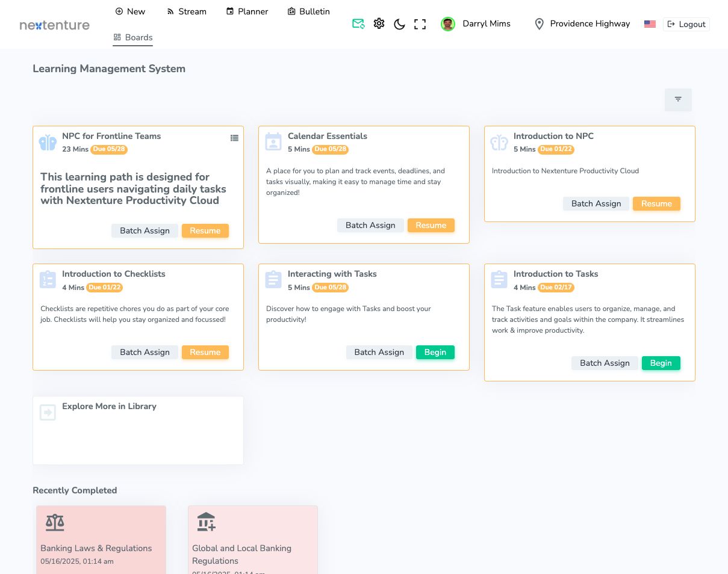Enter fullscreen mode icon
728x574 pixels.
[420, 24]
